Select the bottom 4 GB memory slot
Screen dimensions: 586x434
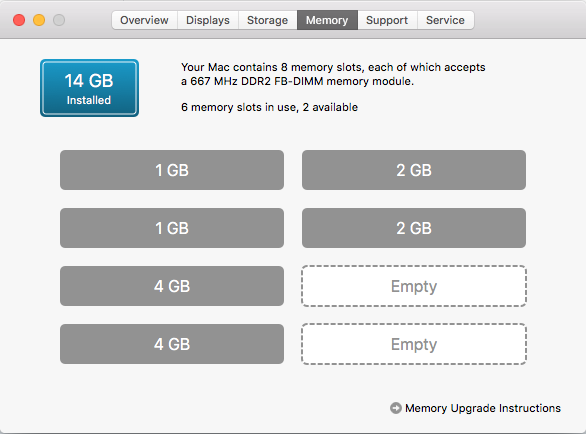tap(172, 344)
